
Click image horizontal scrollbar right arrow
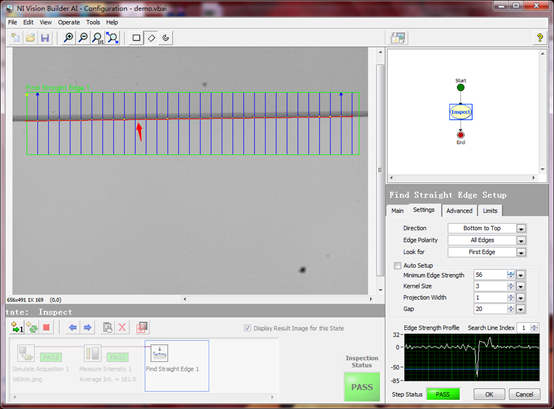point(371,299)
